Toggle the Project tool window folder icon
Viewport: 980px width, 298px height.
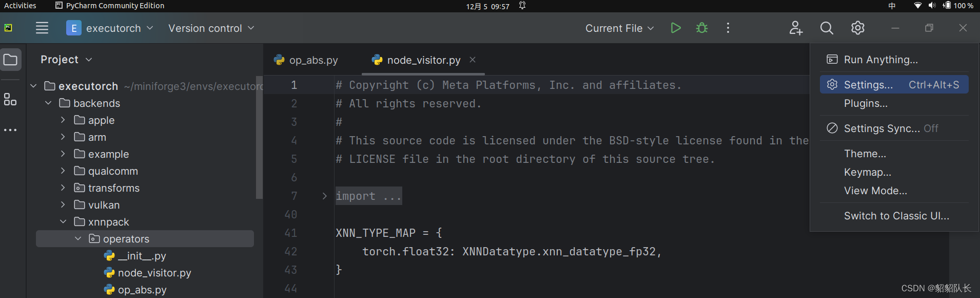[10, 60]
